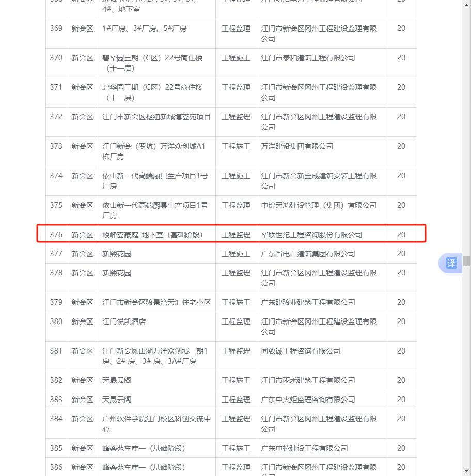Select row number 380
The width and height of the screenshot is (471, 476).
coord(56,321)
